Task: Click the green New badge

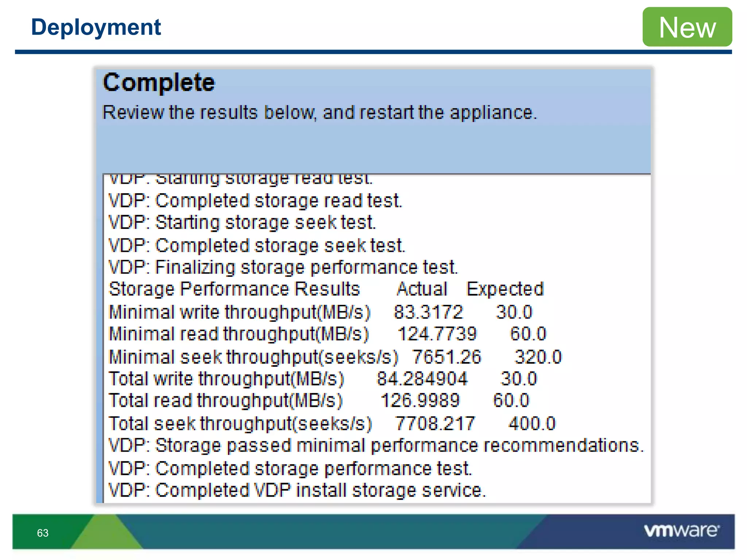Action: [x=687, y=27]
